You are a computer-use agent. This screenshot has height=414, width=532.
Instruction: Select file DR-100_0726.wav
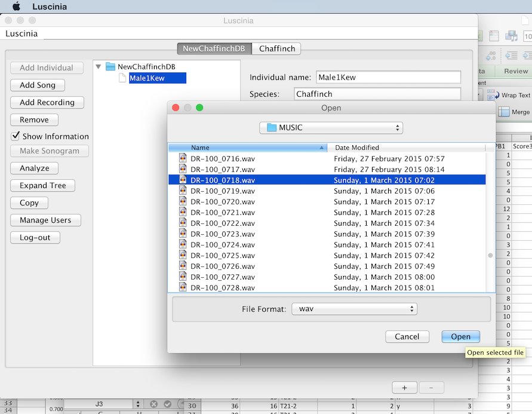coord(327,266)
